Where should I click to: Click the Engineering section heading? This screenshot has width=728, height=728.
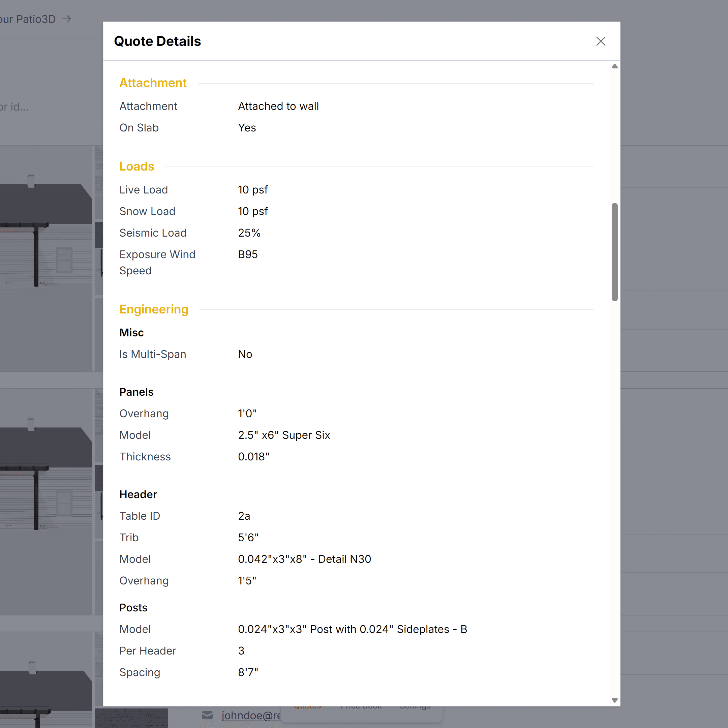point(153,309)
